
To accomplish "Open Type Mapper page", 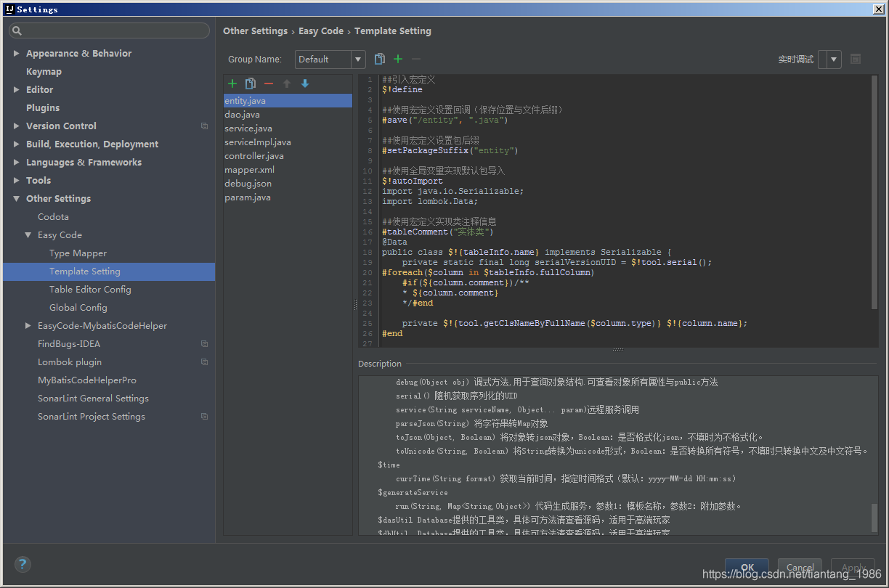I will [x=78, y=253].
